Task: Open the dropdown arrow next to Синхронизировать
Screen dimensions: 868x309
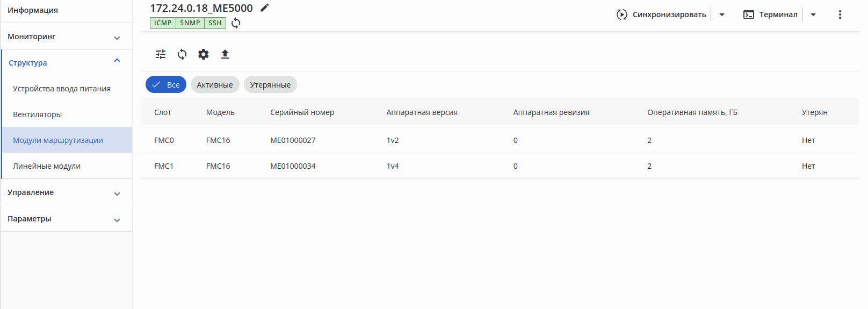Action: tap(722, 15)
